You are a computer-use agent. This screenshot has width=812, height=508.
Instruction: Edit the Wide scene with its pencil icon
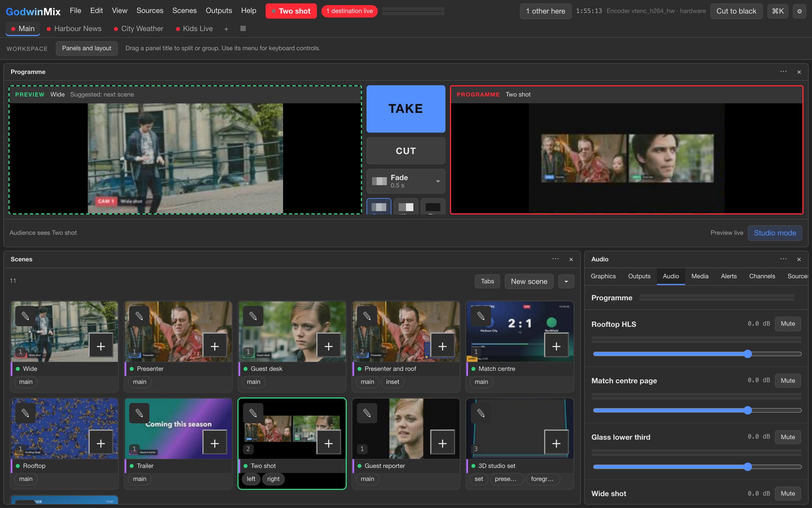pos(25,316)
